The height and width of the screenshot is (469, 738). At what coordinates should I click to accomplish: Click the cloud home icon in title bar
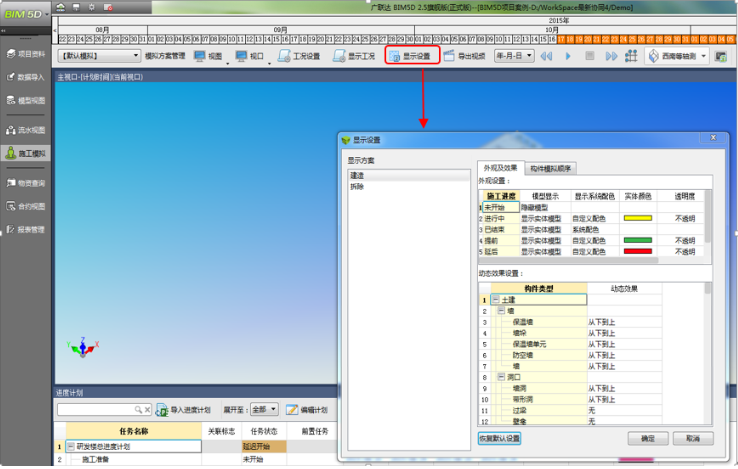click(x=61, y=7)
